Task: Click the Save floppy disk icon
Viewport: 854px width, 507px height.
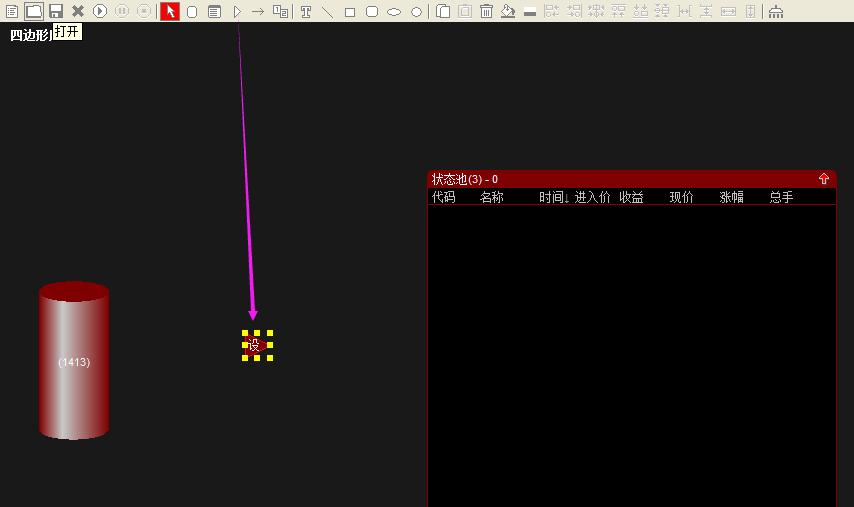Action: [x=56, y=11]
